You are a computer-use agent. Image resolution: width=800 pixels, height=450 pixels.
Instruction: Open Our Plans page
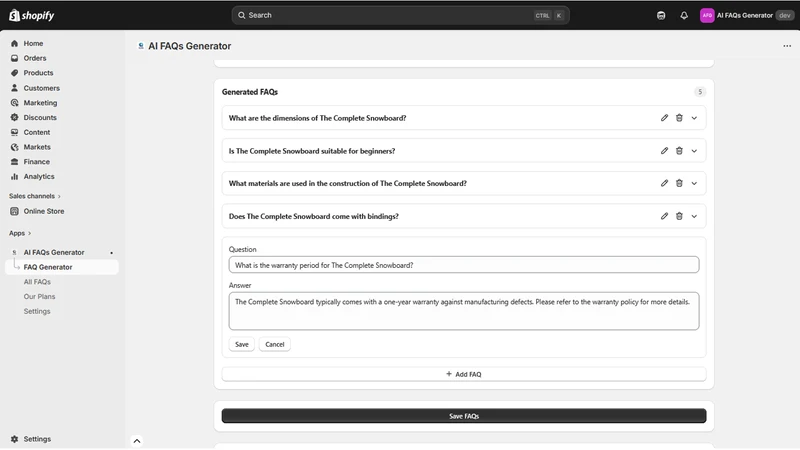tap(39, 296)
